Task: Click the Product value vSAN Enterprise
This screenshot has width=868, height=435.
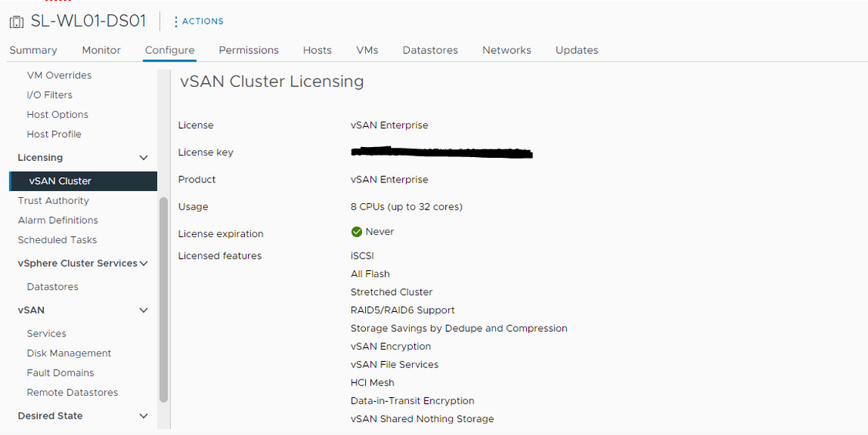Action: [x=389, y=180]
